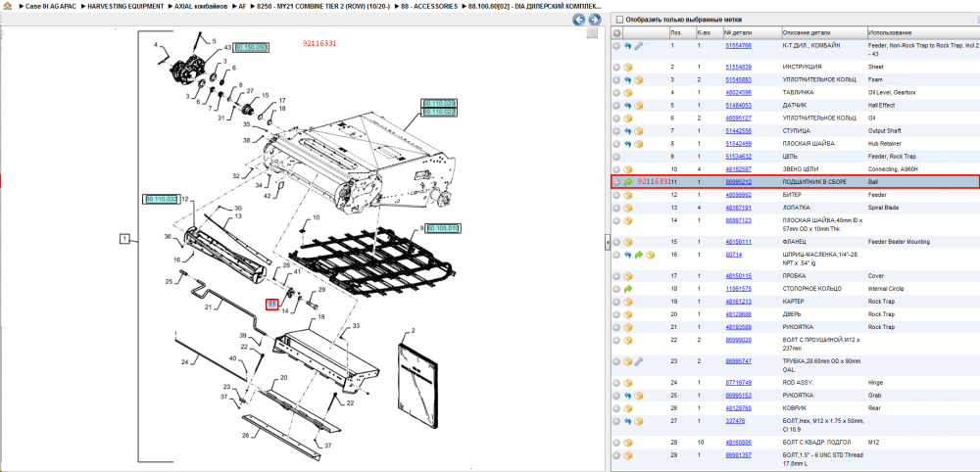The width and height of the screenshot is (980, 472).
Task: Add СТУПИЦА row using plus circle
Action: click(x=616, y=131)
